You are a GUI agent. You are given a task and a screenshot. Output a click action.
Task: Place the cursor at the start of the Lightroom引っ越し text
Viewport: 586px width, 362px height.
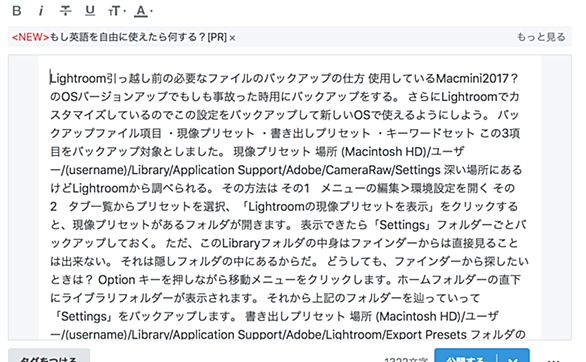[x=50, y=78]
